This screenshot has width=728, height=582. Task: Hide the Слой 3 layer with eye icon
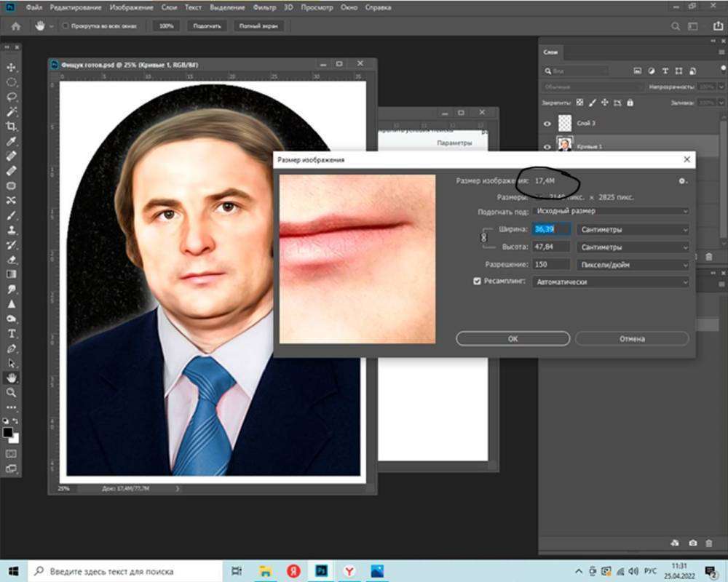pyautogui.click(x=547, y=124)
